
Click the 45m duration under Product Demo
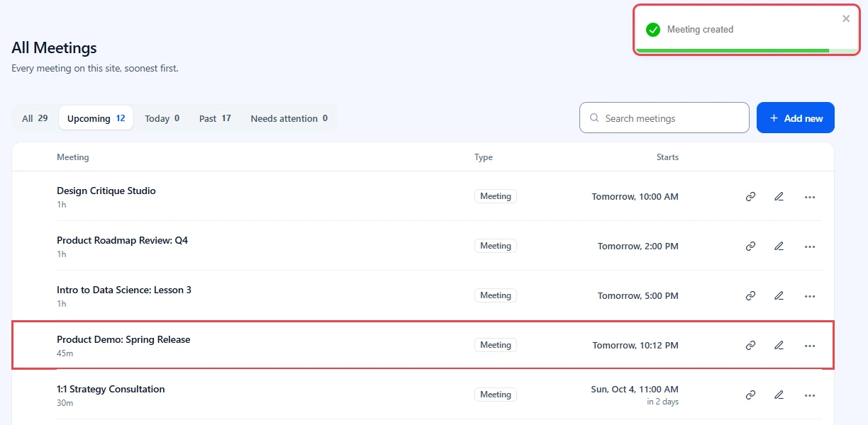tap(65, 353)
